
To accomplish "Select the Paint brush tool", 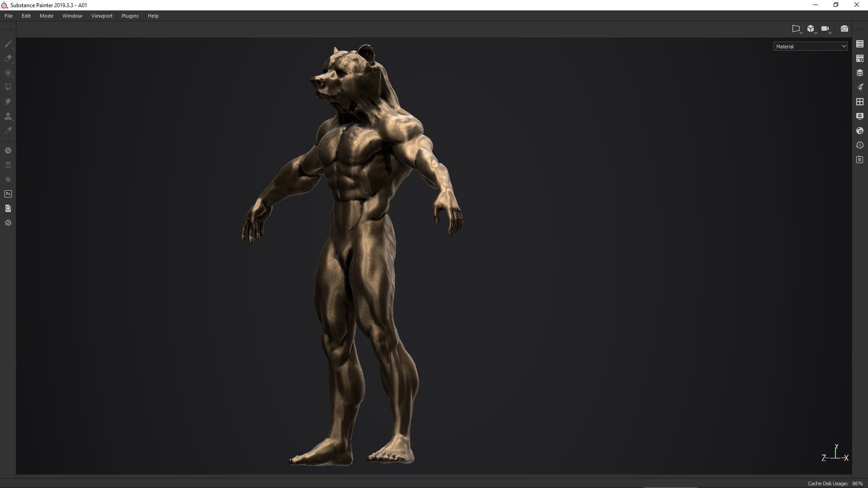I will (8, 44).
